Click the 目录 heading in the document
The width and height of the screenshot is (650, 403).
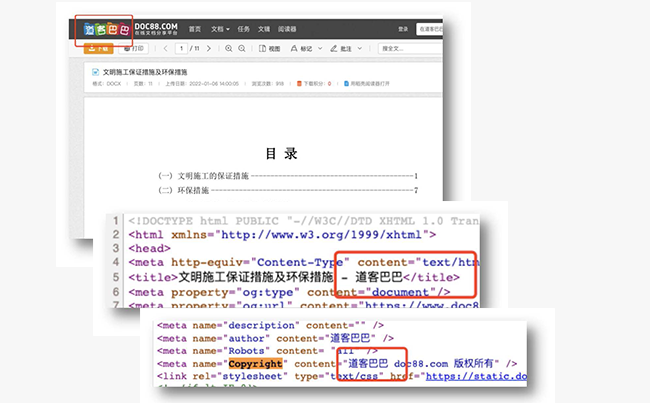(281, 154)
